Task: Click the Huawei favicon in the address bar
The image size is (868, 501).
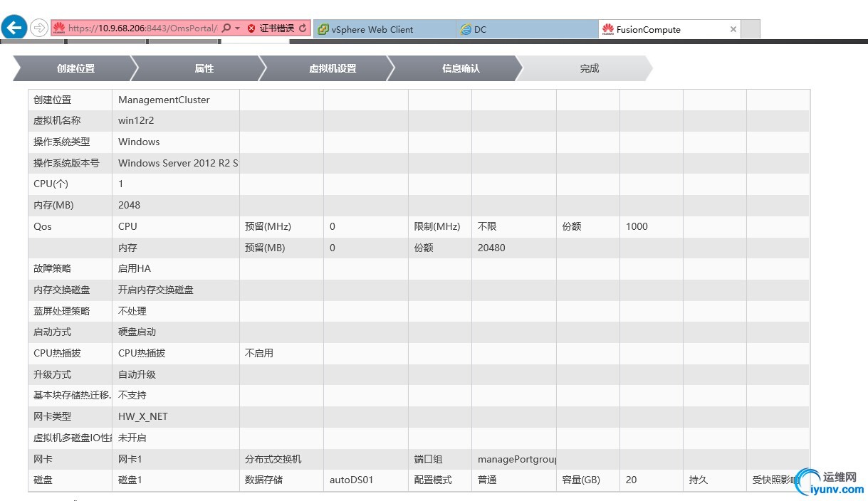Action: (x=59, y=28)
